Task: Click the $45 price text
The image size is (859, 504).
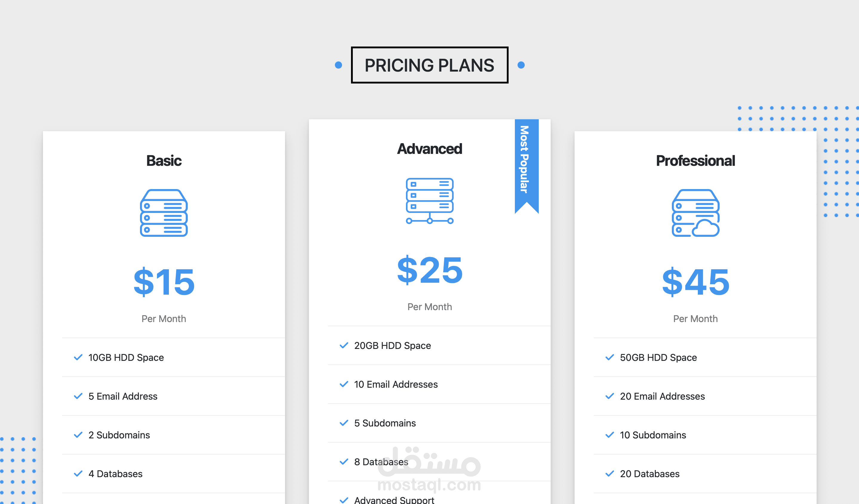Action: 695,282
